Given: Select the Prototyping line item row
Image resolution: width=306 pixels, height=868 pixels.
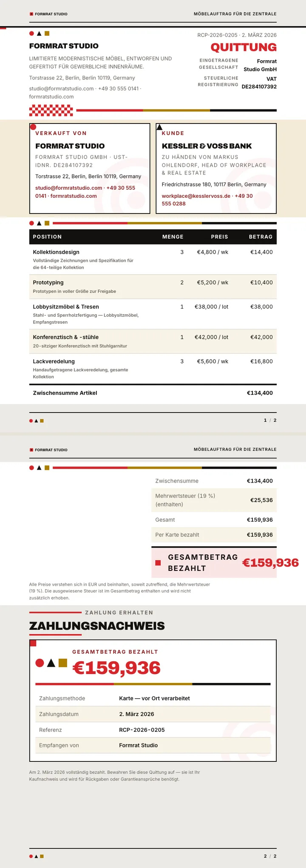Looking at the screenshot, I should click(x=153, y=287).
